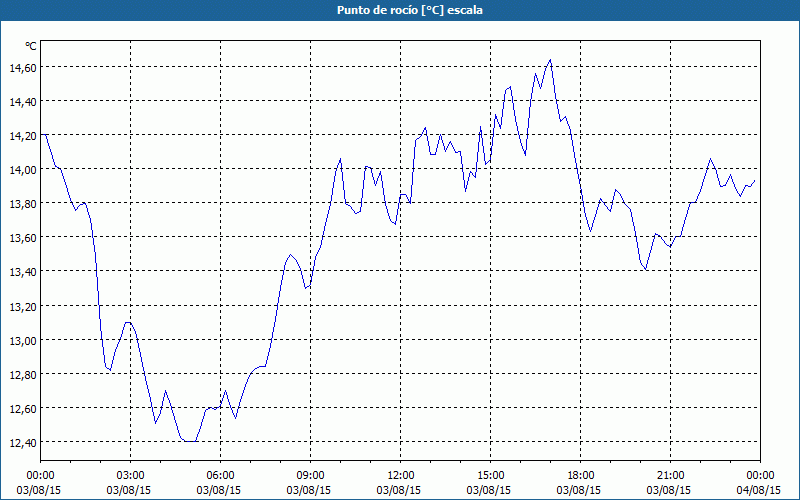Click the 12:00 time axis label
The width and height of the screenshot is (800, 500).
[x=401, y=476]
